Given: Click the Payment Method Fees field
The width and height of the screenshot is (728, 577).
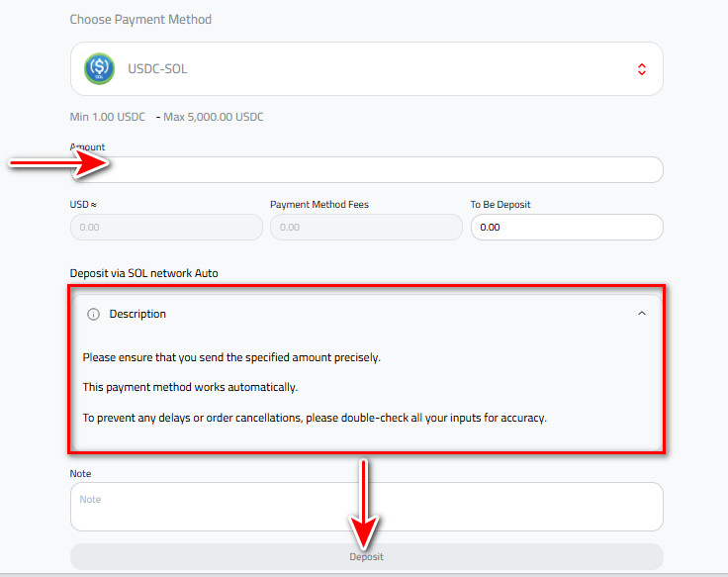Looking at the screenshot, I should [366, 228].
